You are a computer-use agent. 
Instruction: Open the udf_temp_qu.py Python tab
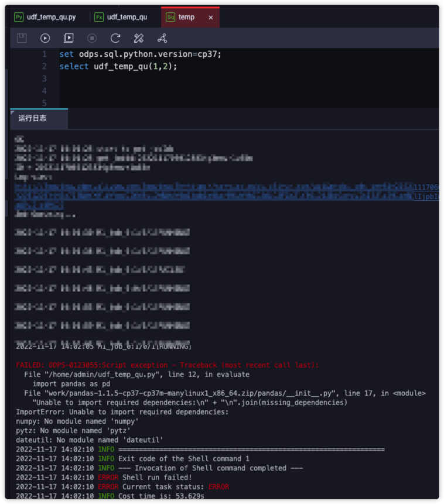click(45, 17)
